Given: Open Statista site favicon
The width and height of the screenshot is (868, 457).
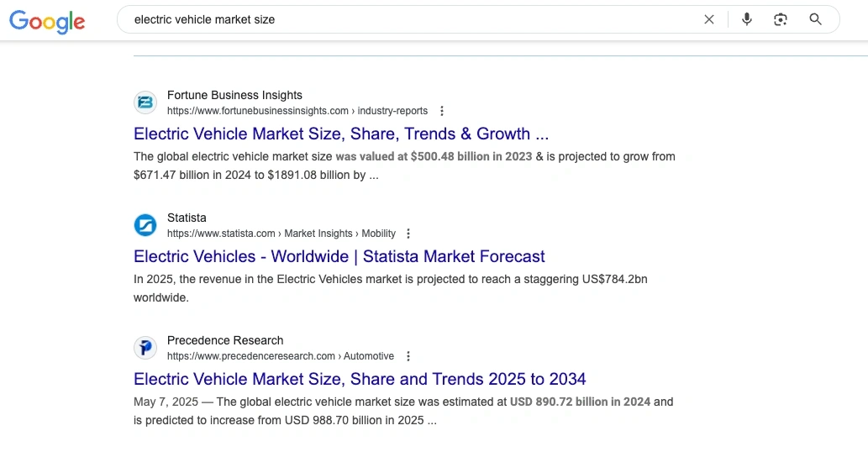Looking at the screenshot, I should point(145,225).
